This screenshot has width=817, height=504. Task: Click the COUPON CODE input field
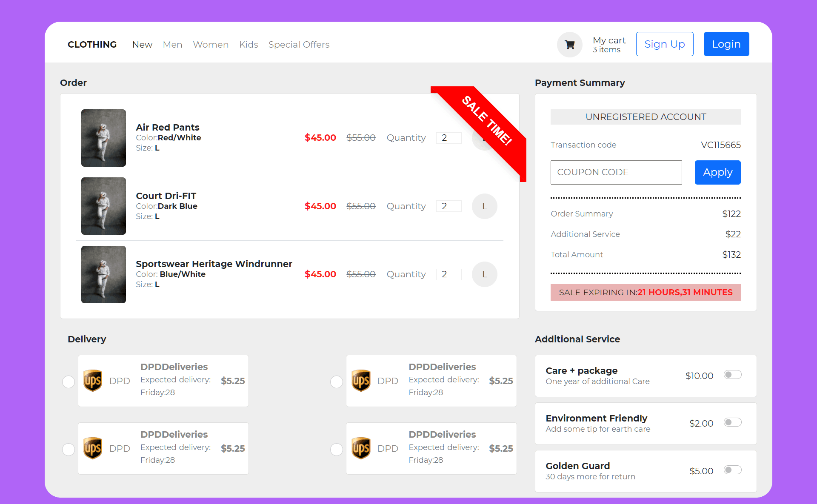[x=616, y=172]
